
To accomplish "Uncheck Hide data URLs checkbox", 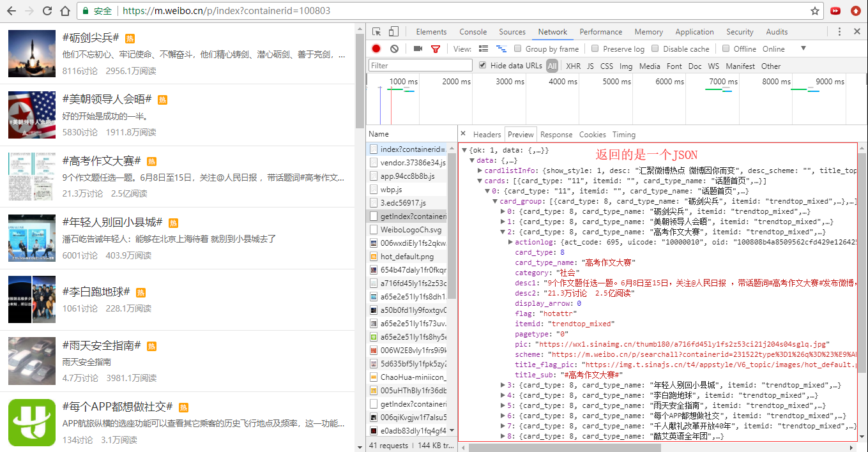I will (x=482, y=65).
